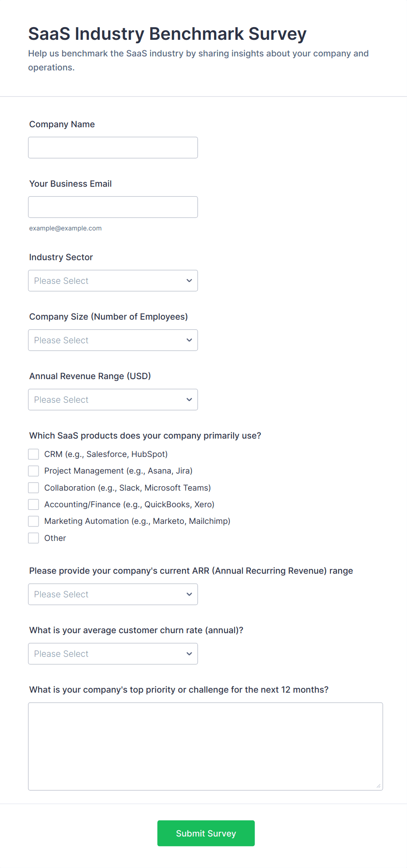Open the current ARR range dropdown
Viewport: 407px width, 868px height.
coord(113,595)
